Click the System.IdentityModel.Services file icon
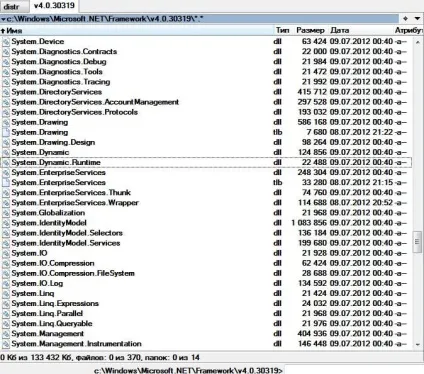Screen dimensions: 424x374 point(6,243)
